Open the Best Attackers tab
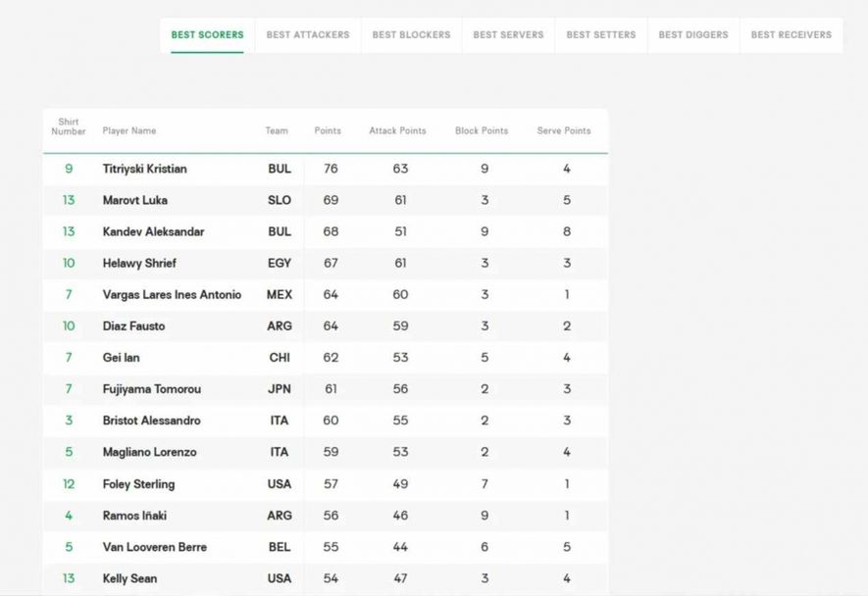 [307, 35]
